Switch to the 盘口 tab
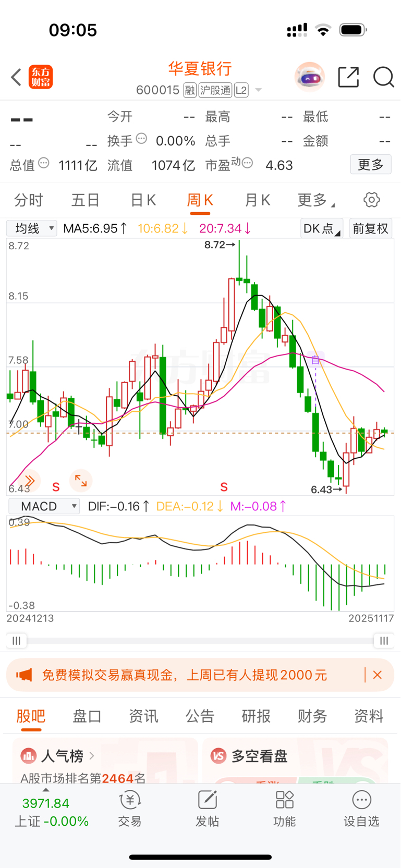This screenshot has height=868, width=401. click(x=87, y=716)
